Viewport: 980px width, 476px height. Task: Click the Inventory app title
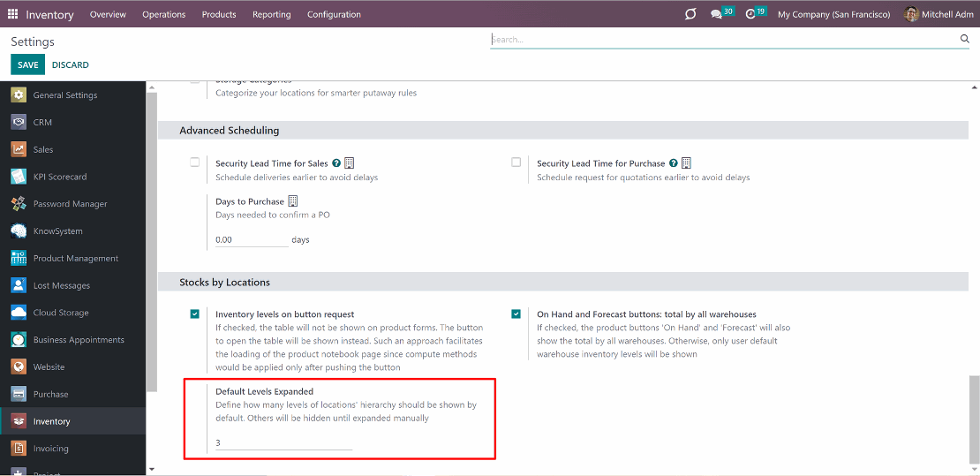click(x=50, y=14)
